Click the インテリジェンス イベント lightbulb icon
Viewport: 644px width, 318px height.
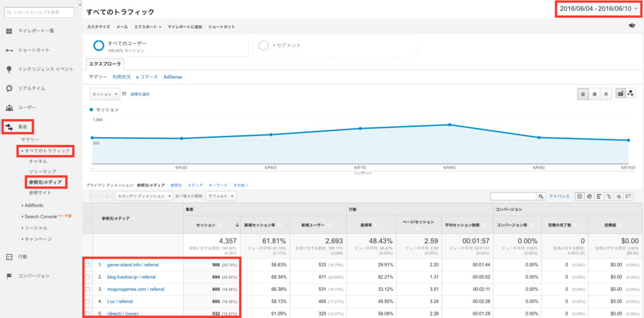[x=9, y=69]
